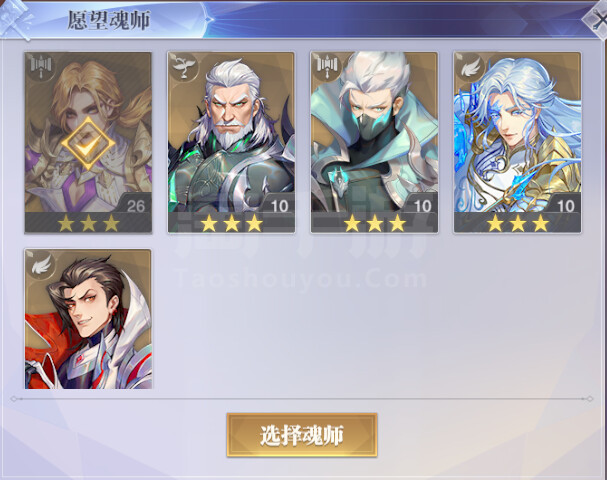Image resolution: width=607 pixels, height=480 pixels.
Task: Click the wing class icon on red-caped hero card
Action: [x=41, y=264]
